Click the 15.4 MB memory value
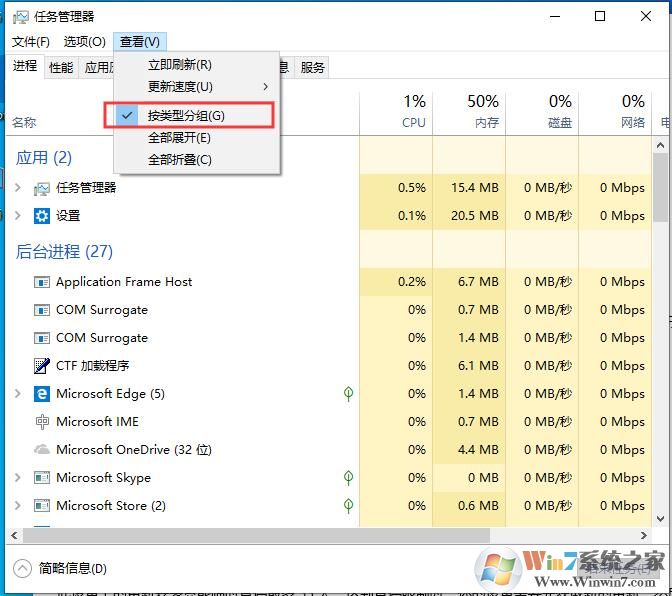The image size is (672, 596). (x=474, y=188)
